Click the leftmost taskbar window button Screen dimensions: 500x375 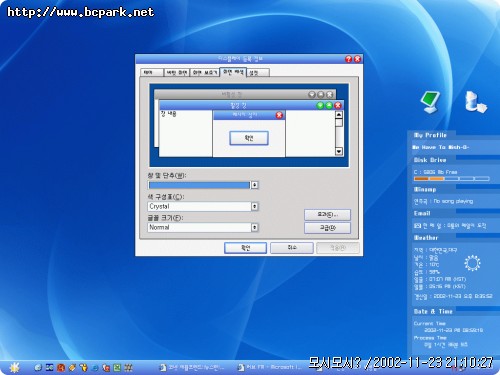193,367
